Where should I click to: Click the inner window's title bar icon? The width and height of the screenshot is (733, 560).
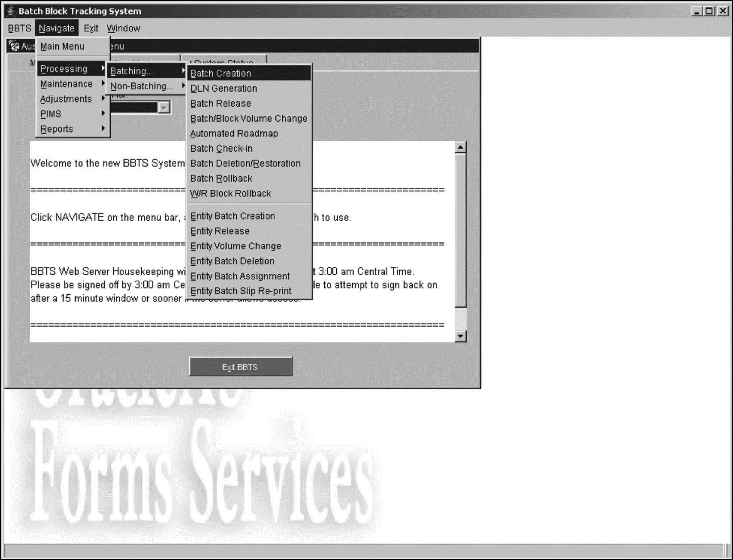click(x=14, y=46)
